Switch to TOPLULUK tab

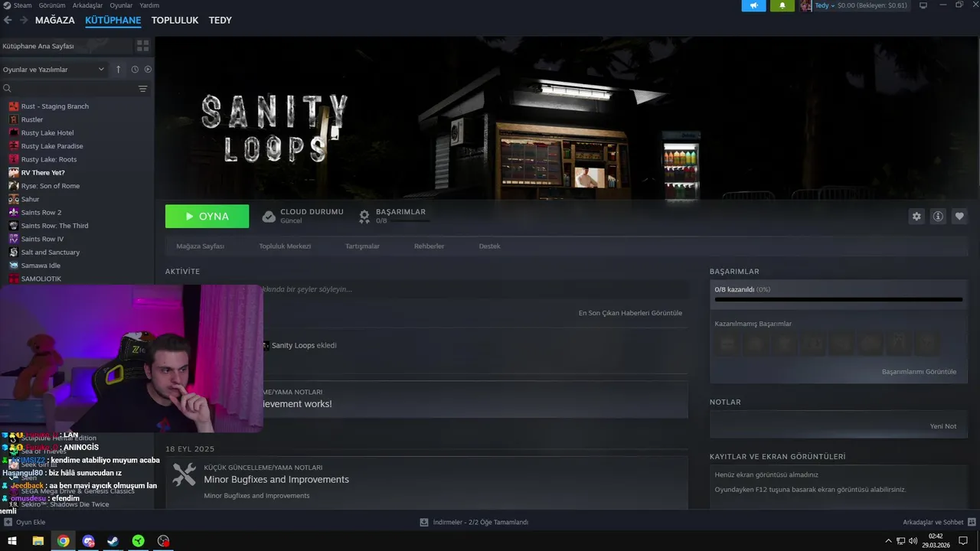pyautogui.click(x=175, y=20)
